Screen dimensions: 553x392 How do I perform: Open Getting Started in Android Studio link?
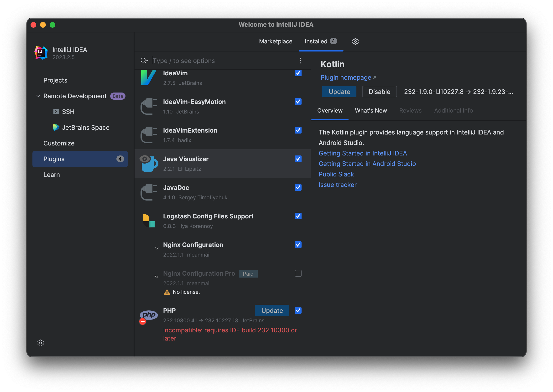(x=367, y=164)
